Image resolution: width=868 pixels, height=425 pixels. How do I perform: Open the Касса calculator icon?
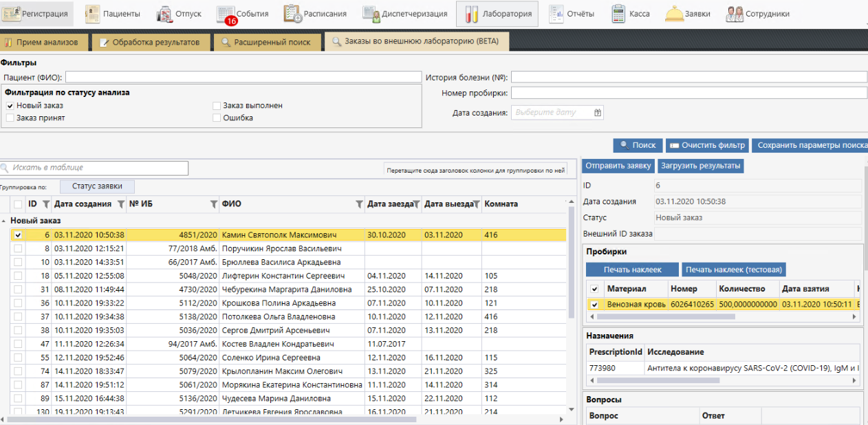(618, 14)
